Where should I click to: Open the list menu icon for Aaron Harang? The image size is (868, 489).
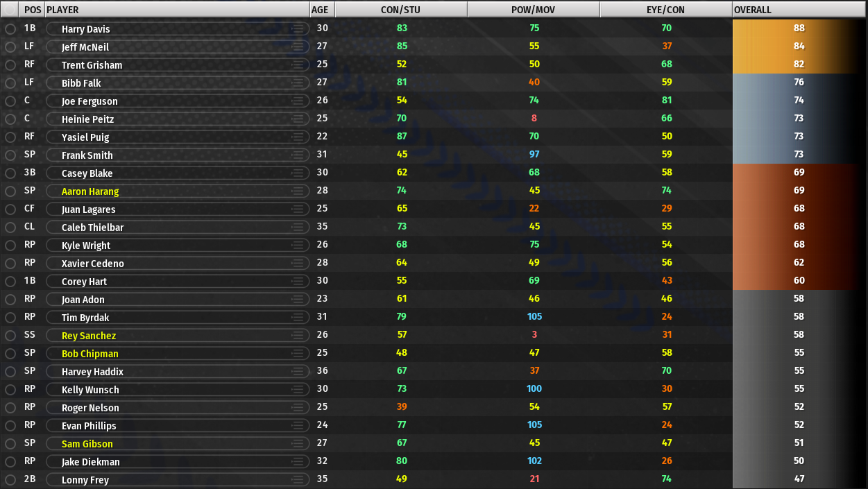(x=298, y=191)
